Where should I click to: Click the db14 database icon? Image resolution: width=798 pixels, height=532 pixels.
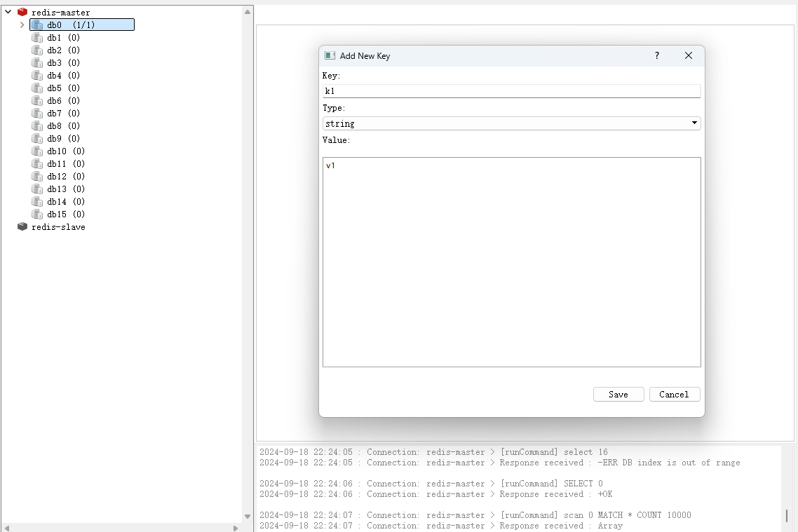[37, 201]
